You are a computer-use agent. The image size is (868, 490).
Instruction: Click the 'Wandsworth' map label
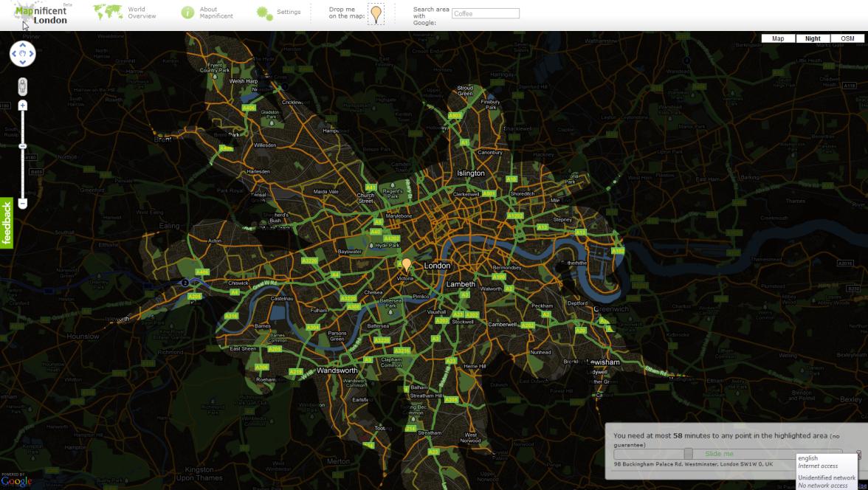coord(337,370)
